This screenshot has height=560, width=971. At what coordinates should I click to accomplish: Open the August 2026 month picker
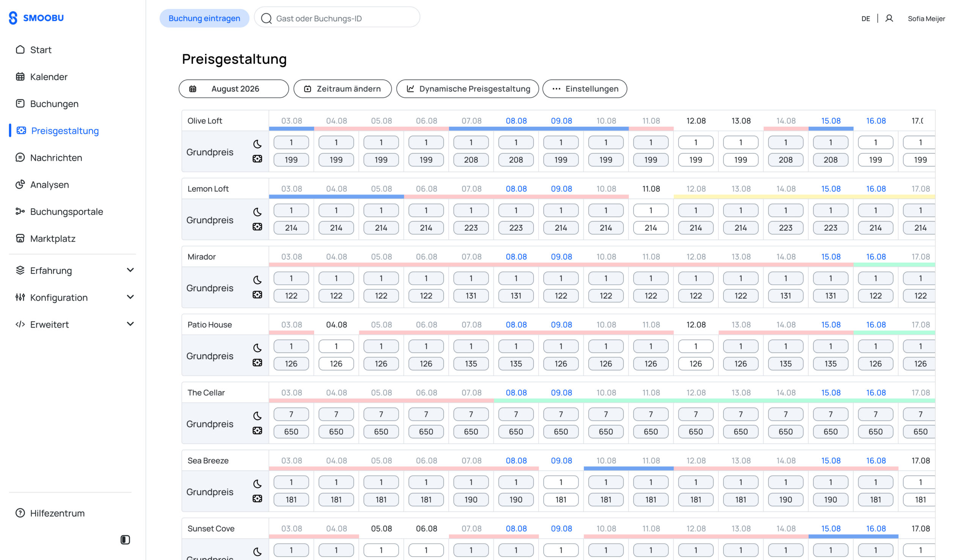click(234, 89)
